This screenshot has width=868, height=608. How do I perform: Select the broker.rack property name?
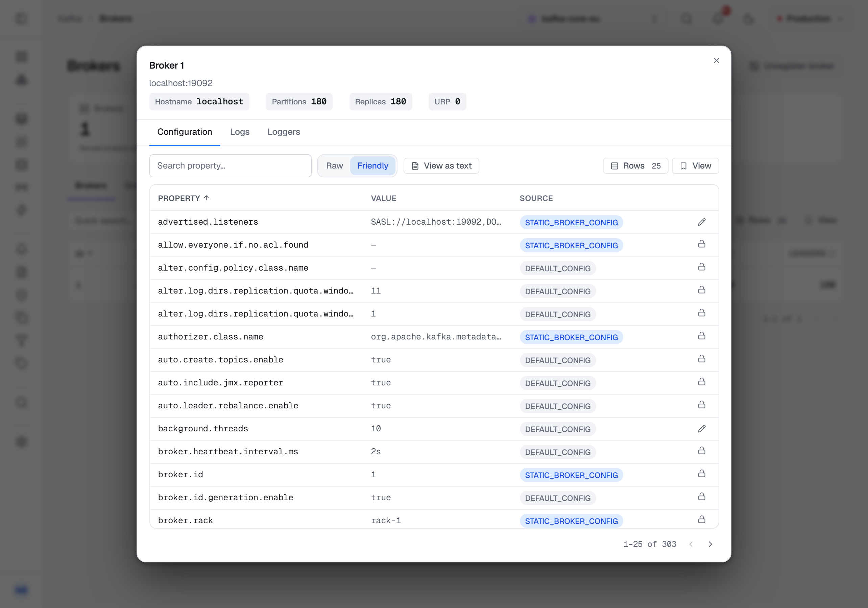pos(185,521)
